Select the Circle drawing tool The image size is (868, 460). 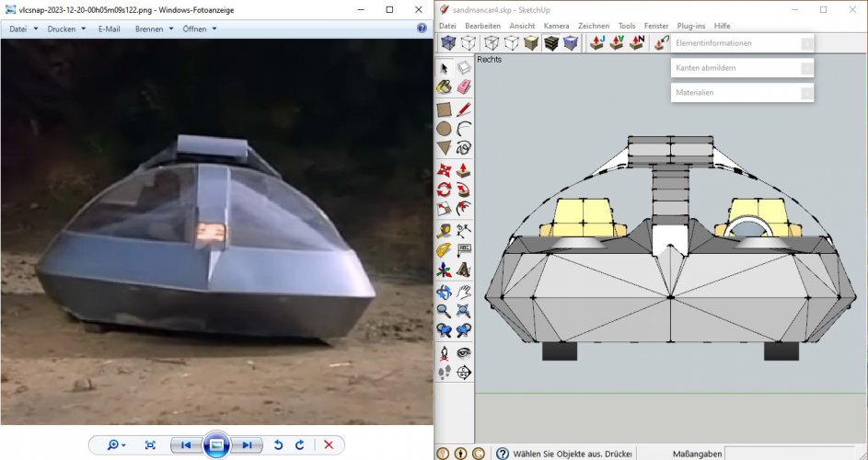[444, 129]
